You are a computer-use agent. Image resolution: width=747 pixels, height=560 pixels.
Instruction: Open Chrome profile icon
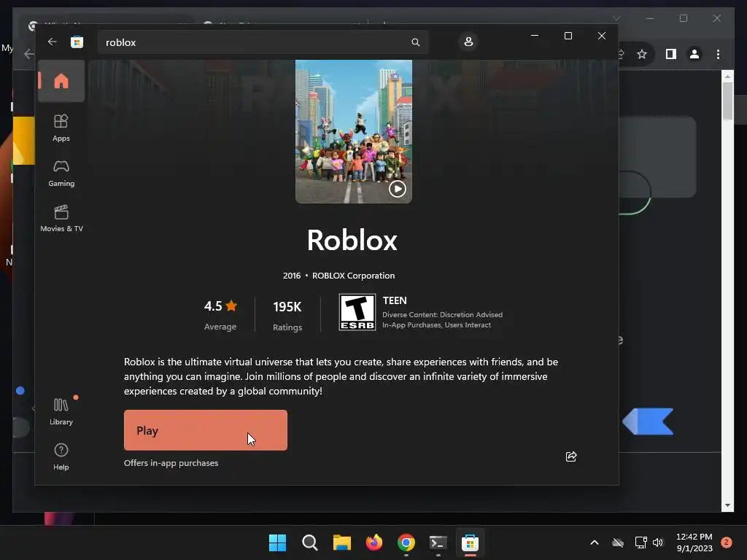(x=694, y=54)
